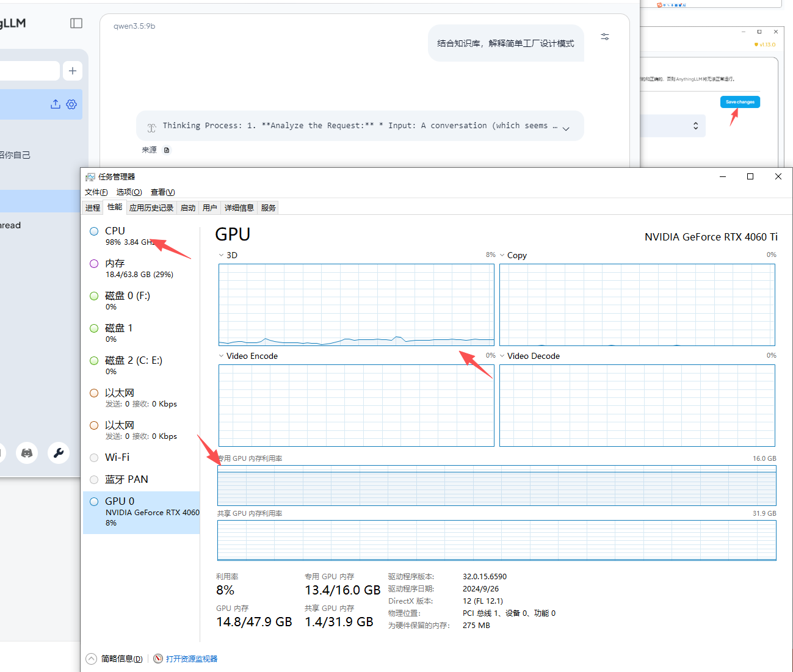Open workspace settings via the gear icon
793x672 pixels.
[x=71, y=104]
